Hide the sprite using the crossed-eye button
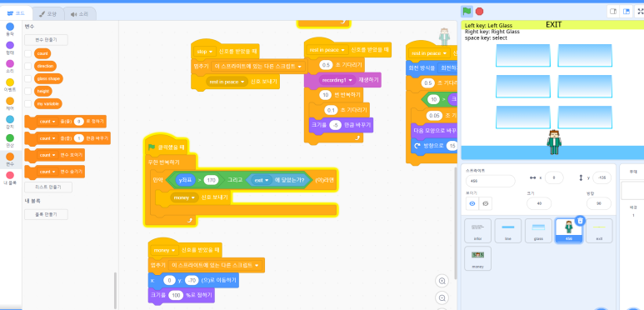This screenshot has height=310, width=644. tap(486, 203)
